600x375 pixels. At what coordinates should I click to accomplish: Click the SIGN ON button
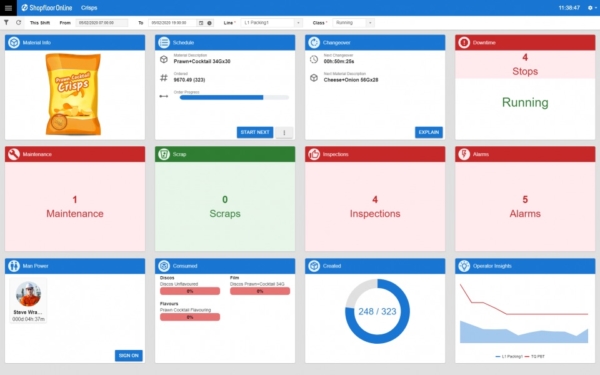(129, 355)
